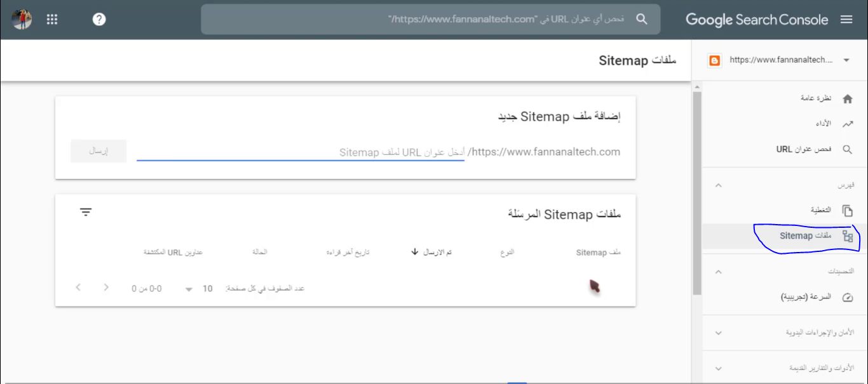The image size is (868, 384).
Task: Focus the URL inspection search field
Action: pos(431,20)
